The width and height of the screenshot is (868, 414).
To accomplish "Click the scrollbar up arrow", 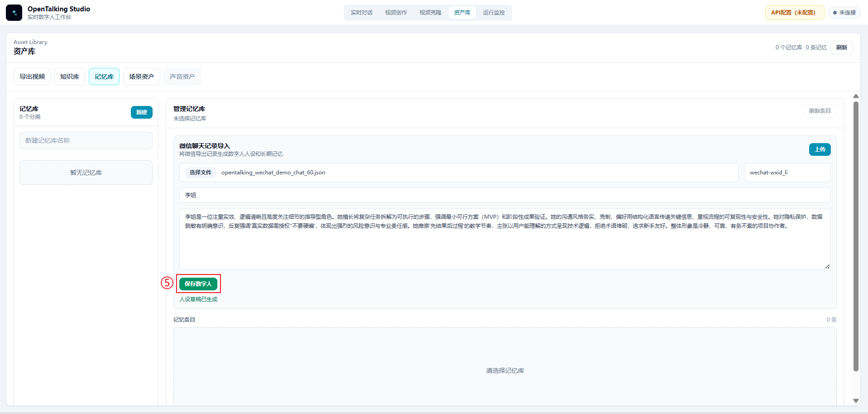I will (856, 96).
